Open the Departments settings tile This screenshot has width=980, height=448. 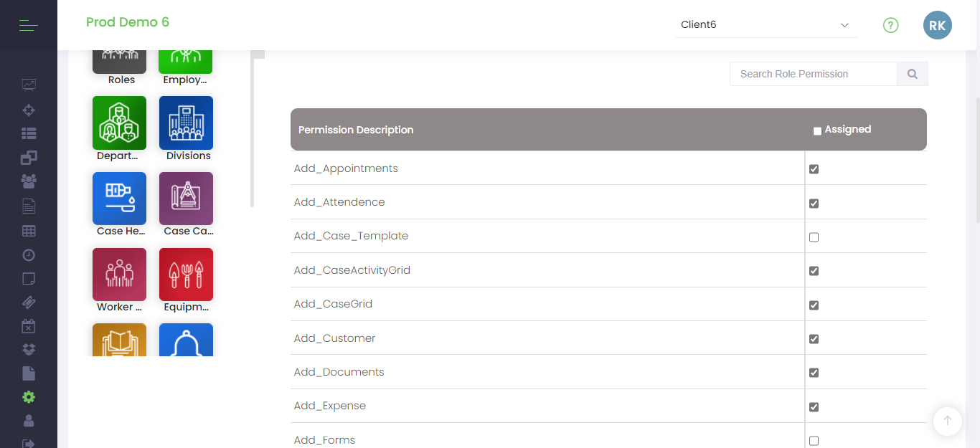point(119,123)
